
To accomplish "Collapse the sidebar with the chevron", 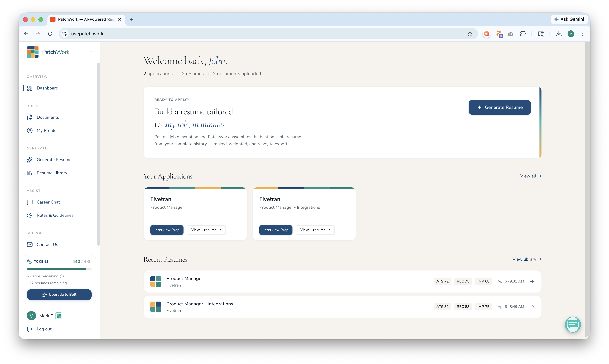I will pyautogui.click(x=91, y=52).
